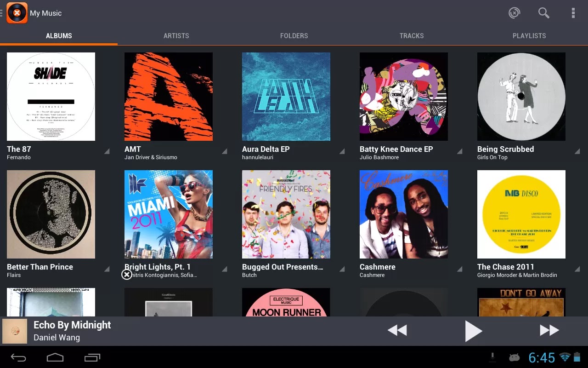Screen dimensions: 588x368
Task: Switch to the Tracks tab
Action: tap(412, 35)
